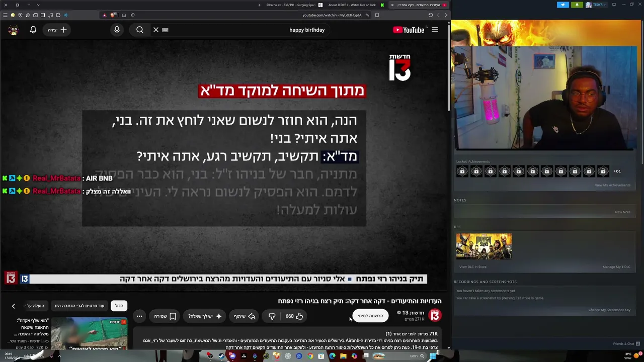Open the suggested video thumbnail in sidebar
This screenshot has height=362, width=644.
(x=89, y=333)
